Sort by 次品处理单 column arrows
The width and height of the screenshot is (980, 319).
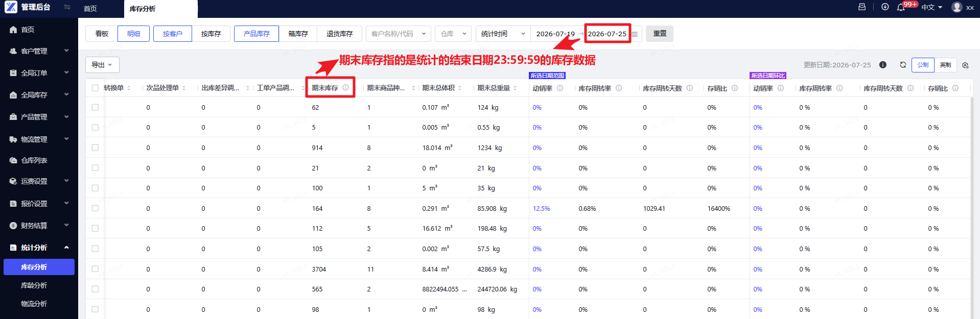(184, 88)
